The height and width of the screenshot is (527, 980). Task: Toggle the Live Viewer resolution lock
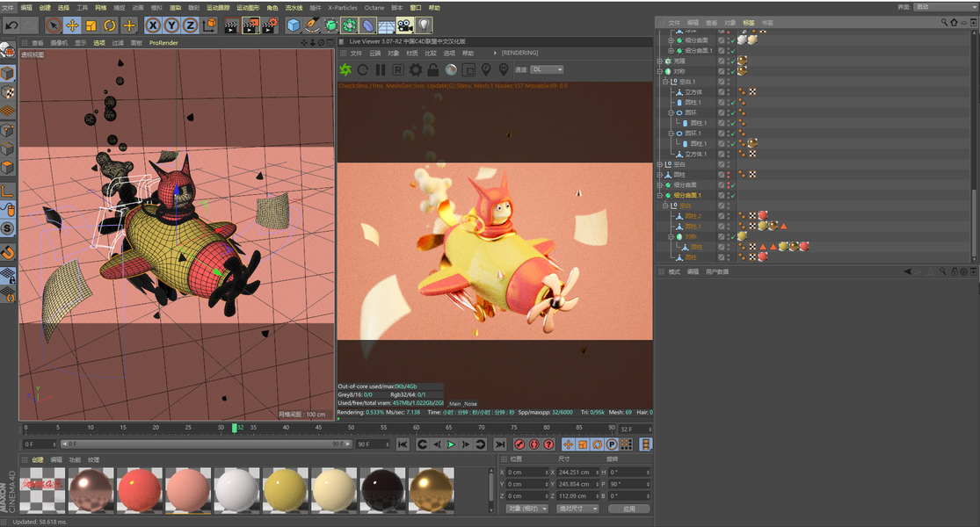[x=432, y=69]
